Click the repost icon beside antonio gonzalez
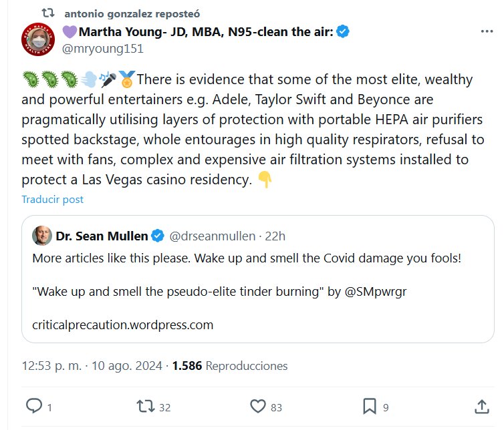Image resolution: width=504 pixels, height=430 pixels. pos(47,13)
